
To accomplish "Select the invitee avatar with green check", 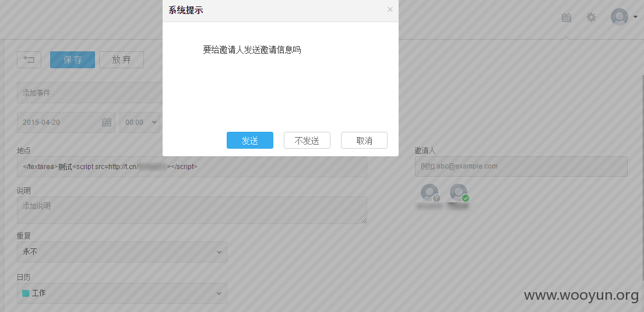I will pos(459,192).
